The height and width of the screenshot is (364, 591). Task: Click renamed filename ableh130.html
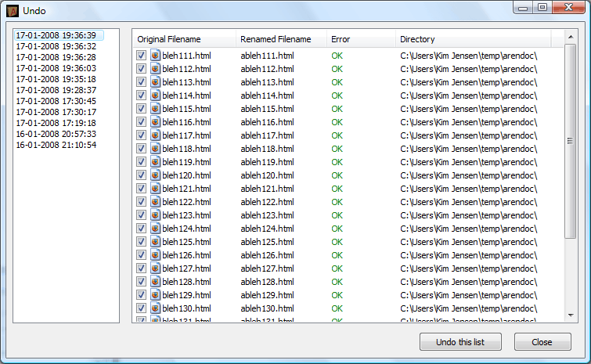click(x=267, y=308)
